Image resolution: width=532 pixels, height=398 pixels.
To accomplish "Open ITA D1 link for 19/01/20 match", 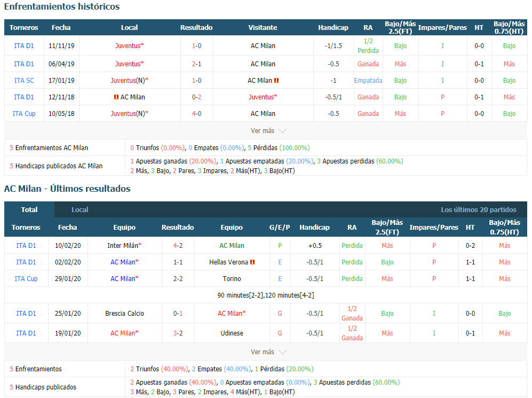I will (x=26, y=333).
